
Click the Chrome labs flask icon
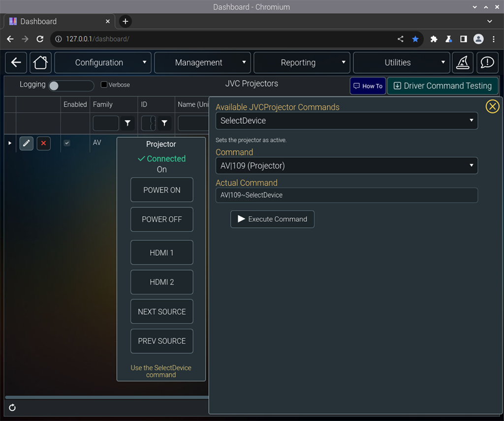[449, 39]
